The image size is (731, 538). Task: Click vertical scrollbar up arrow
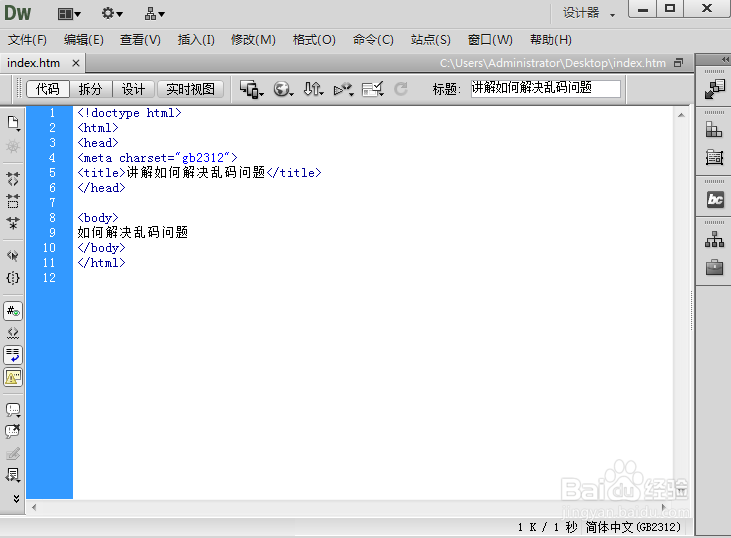click(x=681, y=115)
